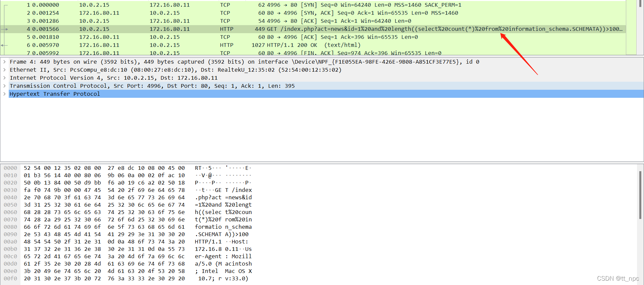This screenshot has height=285, width=644.
Task: Click the Ethernet II summary line
Action: (175, 70)
